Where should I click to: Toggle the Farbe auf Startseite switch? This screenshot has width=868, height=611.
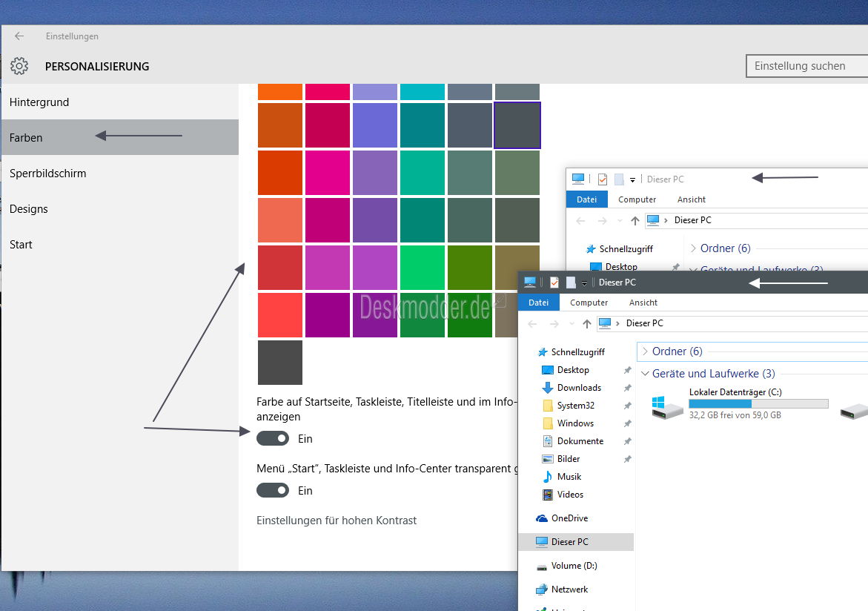pyautogui.click(x=273, y=438)
